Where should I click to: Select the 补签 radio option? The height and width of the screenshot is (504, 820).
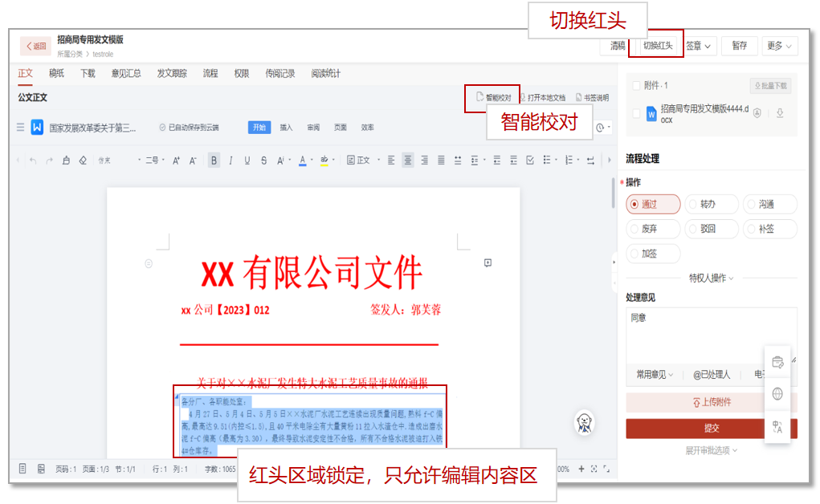770,229
